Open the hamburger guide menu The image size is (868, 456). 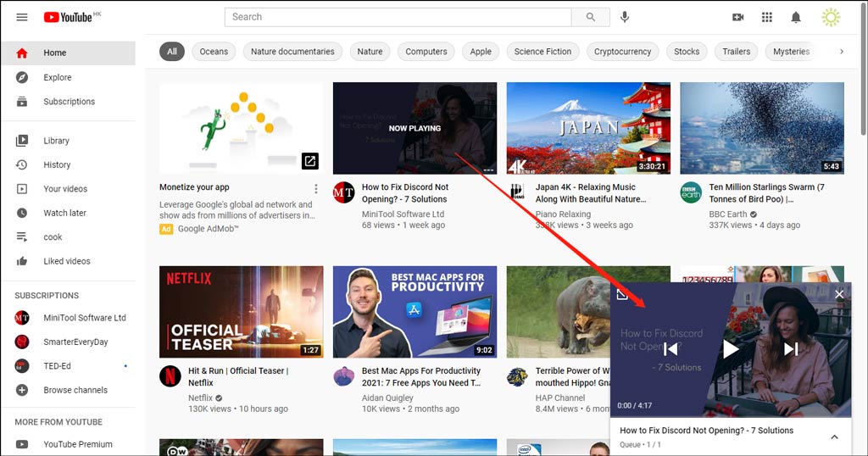coord(21,17)
